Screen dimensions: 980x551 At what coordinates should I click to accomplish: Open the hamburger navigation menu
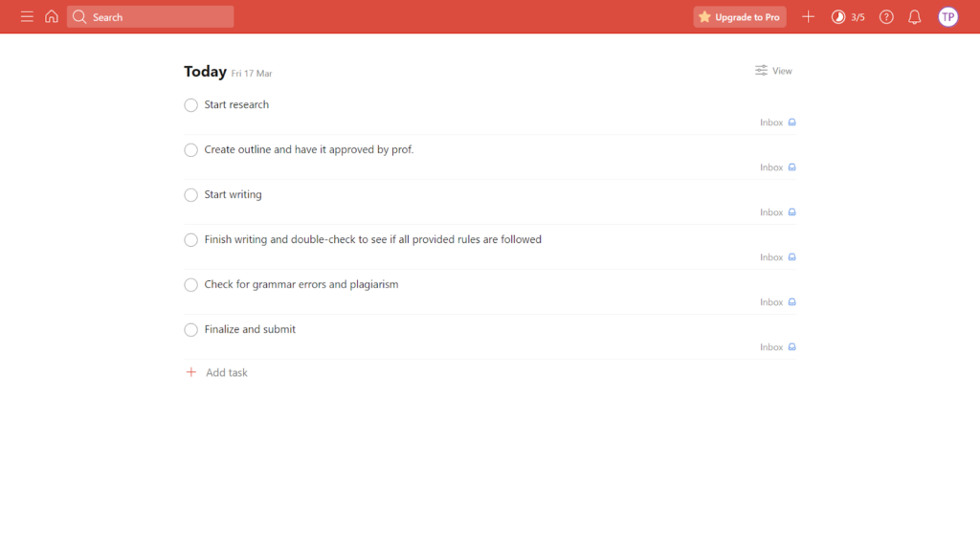tap(27, 17)
